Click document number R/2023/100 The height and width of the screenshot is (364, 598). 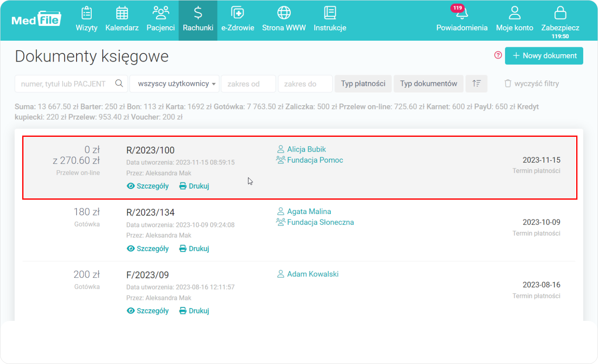pos(151,150)
